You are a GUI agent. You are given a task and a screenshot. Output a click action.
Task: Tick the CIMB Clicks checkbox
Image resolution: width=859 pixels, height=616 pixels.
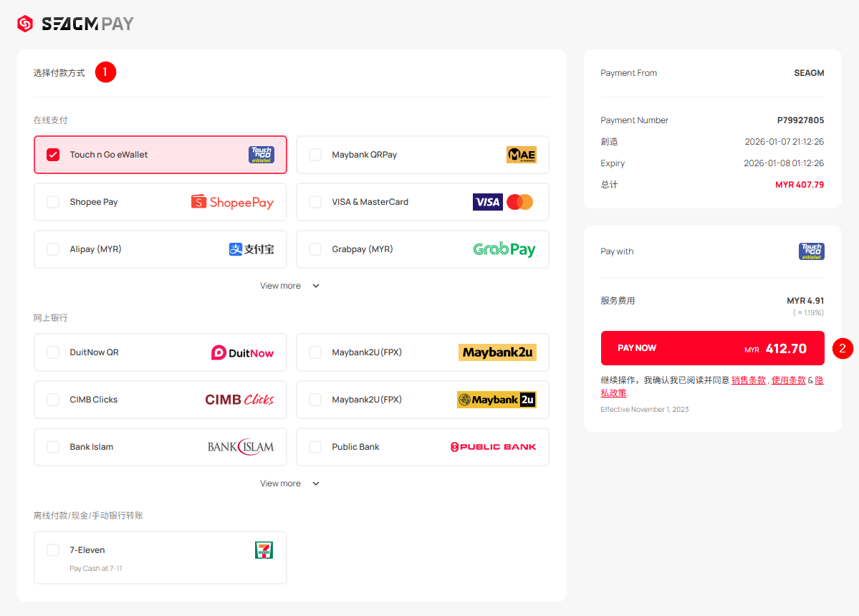pyautogui.click(x=53, y=400)
